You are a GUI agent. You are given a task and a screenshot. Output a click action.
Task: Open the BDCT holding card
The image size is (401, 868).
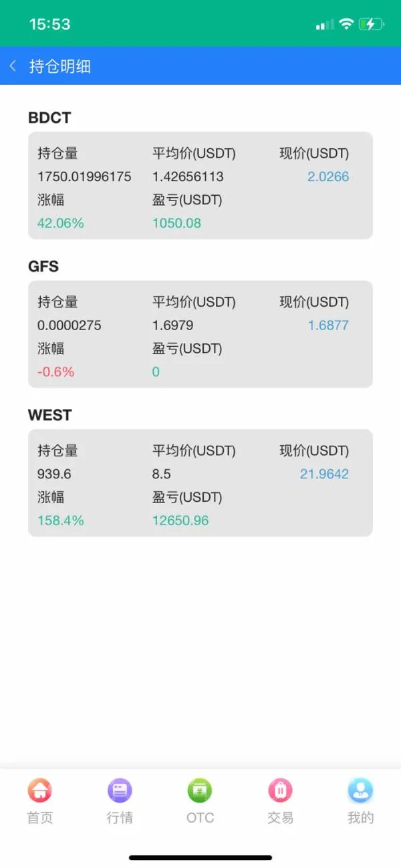pos(200,186)
